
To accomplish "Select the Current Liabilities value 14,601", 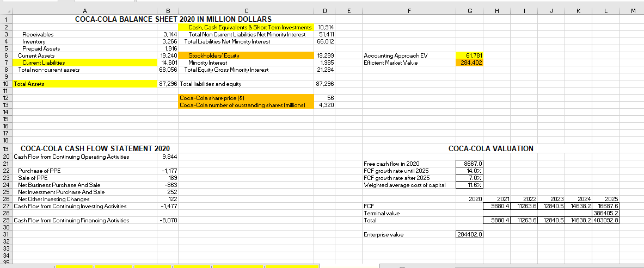I will [x=168, y=63].
